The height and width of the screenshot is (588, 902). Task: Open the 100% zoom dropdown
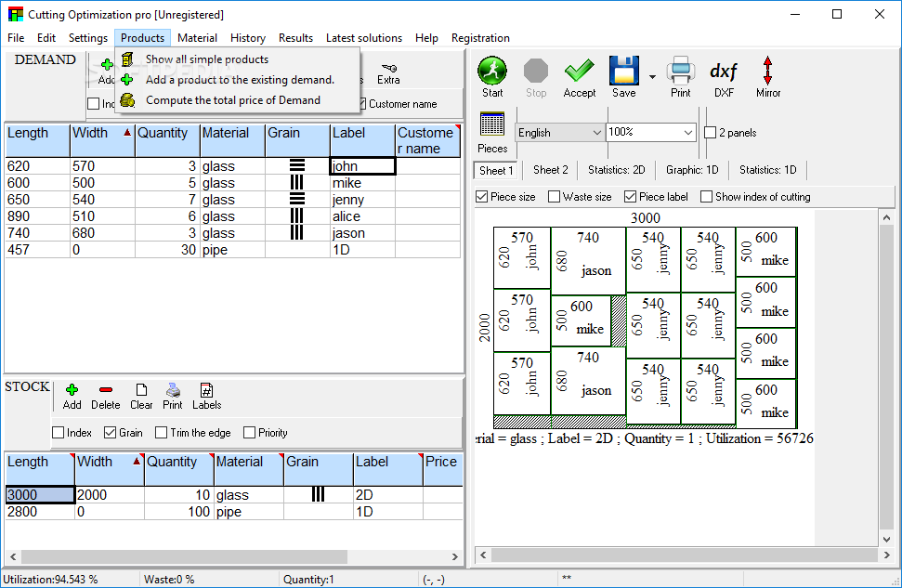pos(650,133)
